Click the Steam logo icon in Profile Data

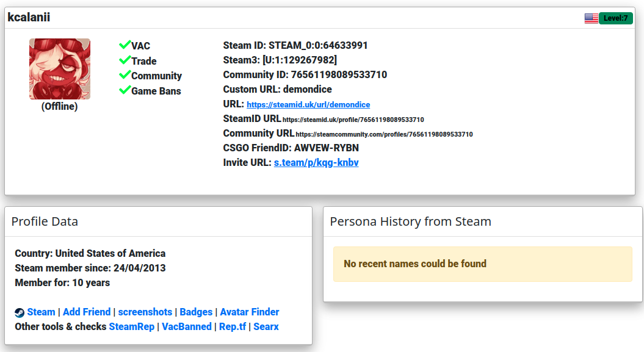pos(20,312)
